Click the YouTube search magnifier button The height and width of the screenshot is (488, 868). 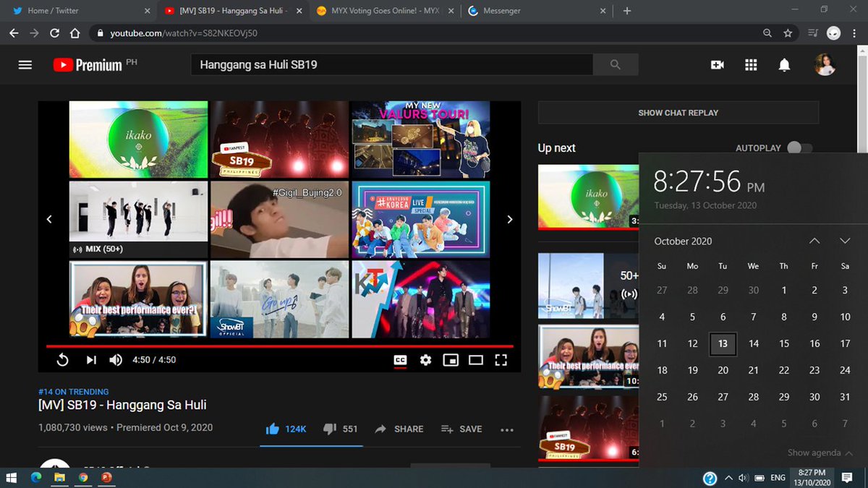click(x=616, y=65)
